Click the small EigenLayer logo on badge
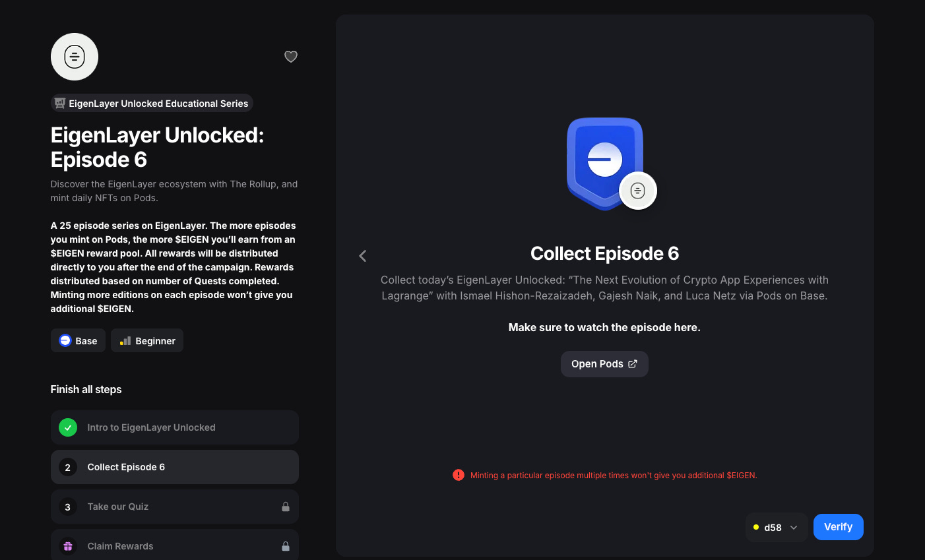 (x=638, y=191)
